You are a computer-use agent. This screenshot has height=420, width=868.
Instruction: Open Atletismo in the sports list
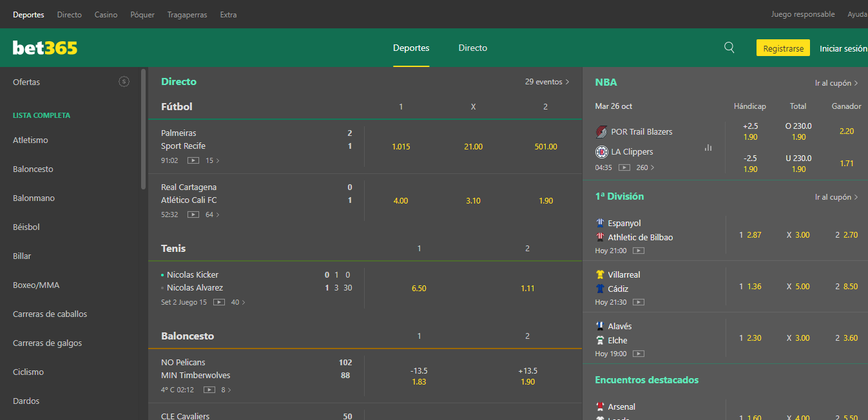pos(30,140)
